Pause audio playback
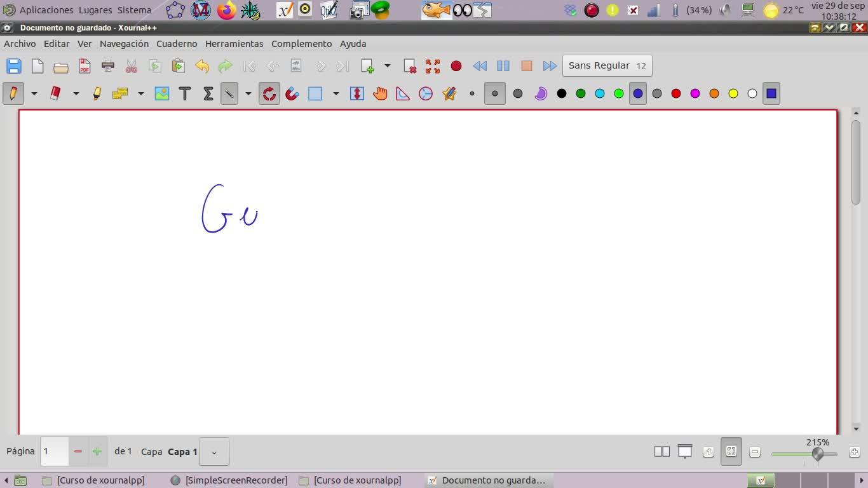Viewport: 868px width, 488px height. tap(503, 66)
